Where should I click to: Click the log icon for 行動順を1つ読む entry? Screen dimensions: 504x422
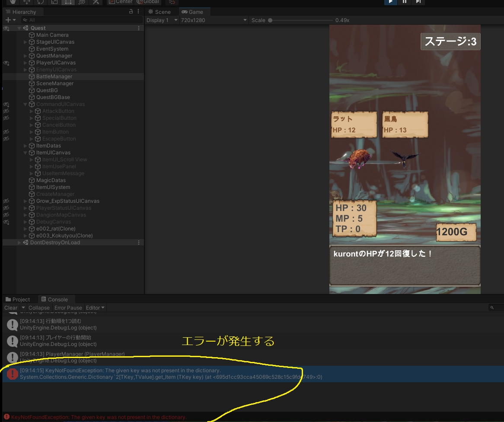coord(13,325)
